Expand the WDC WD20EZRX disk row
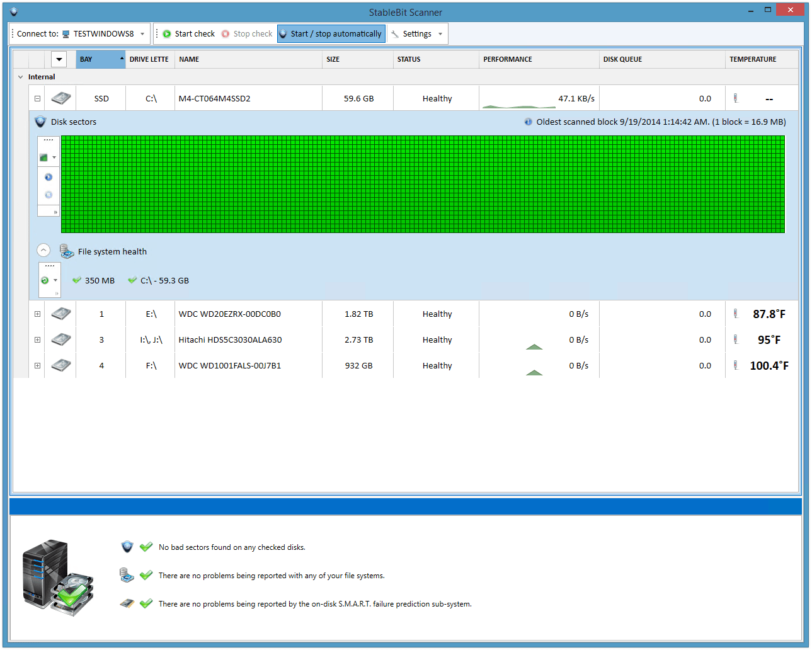Screen dimensions: 812x650 point(37,314)
